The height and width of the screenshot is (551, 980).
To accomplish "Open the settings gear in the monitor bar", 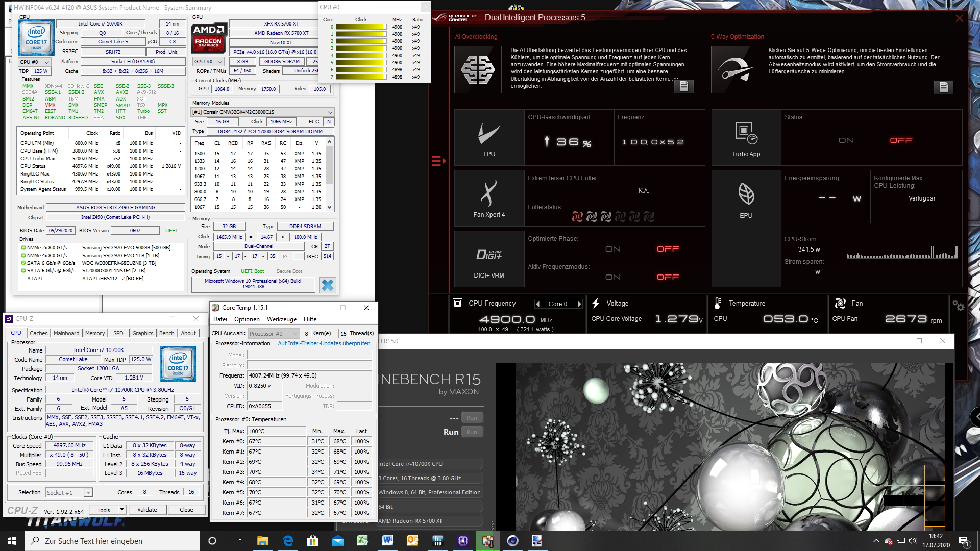I will click(958, 306).
